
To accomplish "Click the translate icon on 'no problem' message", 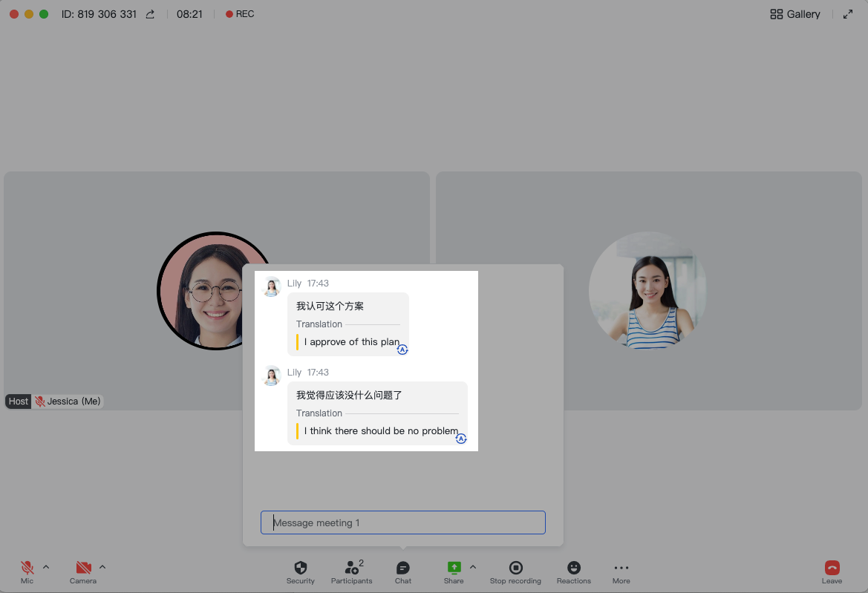I will tap(461, 439).
